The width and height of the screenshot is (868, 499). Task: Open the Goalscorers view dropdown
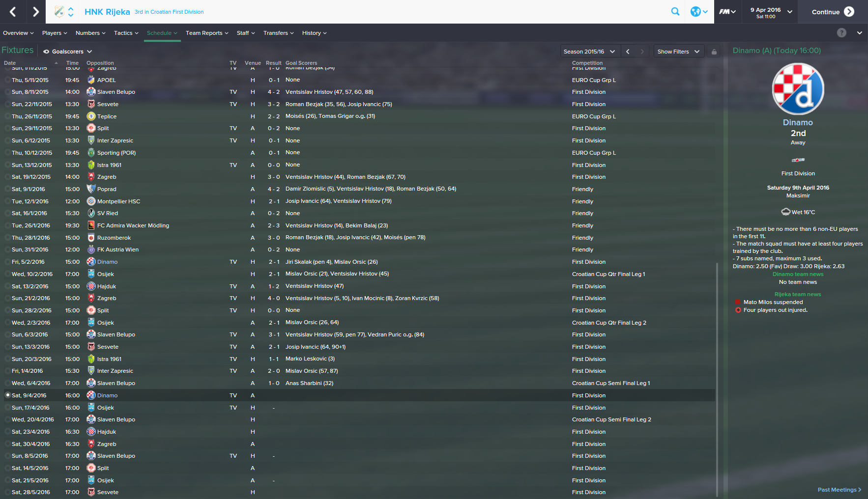point(68,52)
